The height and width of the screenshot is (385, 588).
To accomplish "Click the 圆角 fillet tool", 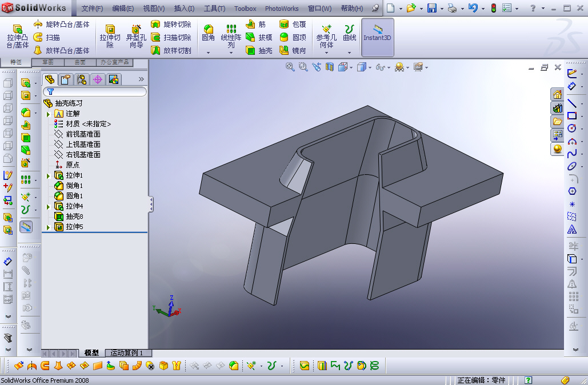I will (x=208, y=33).
